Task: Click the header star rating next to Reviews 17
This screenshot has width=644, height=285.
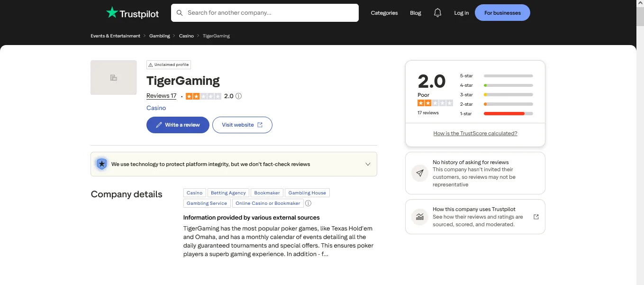Action: click(203, 96)
